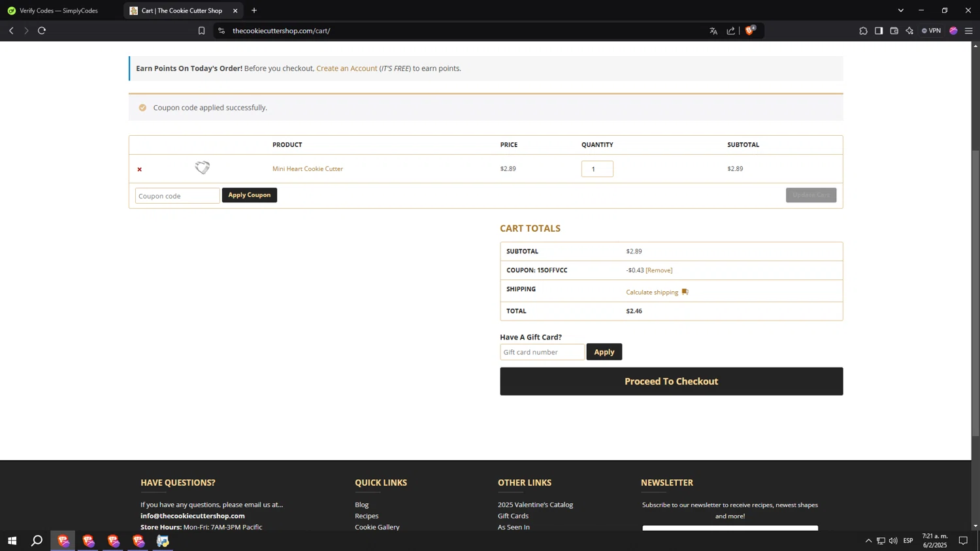Close the Cookie Cutter Shop tab
Screen dimensions: 980x551
(235, 10)
